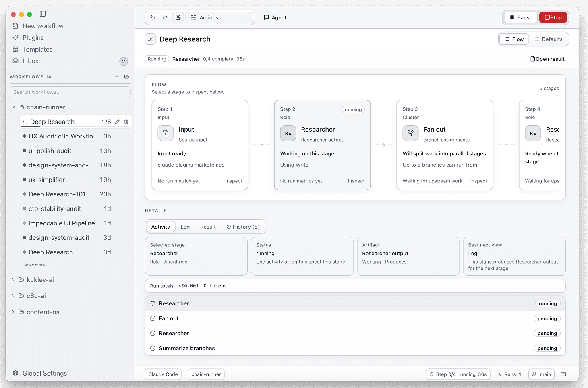Collapse the chain-runner workflow folder
Viewport: 588px width, 388px height.
(13, 107)
